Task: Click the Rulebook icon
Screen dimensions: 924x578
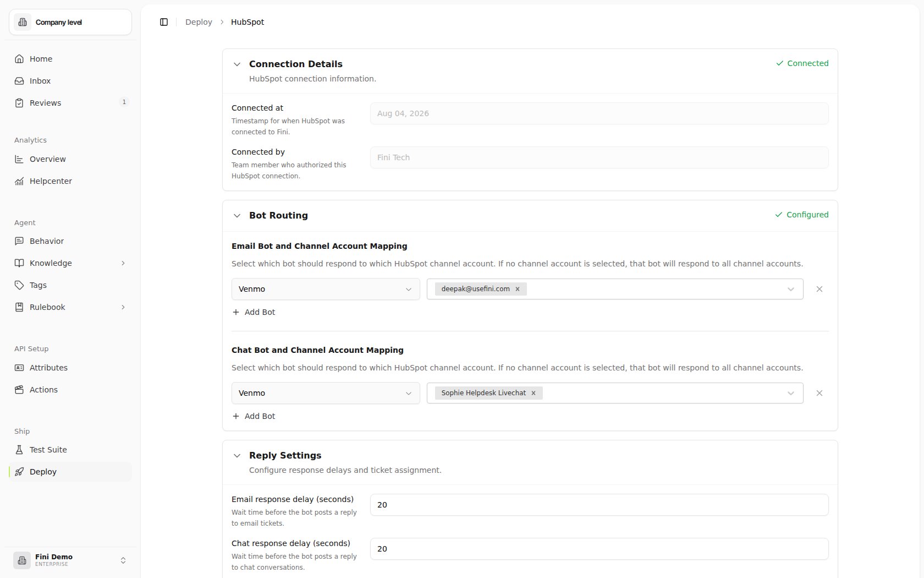Action: point(19,307)
